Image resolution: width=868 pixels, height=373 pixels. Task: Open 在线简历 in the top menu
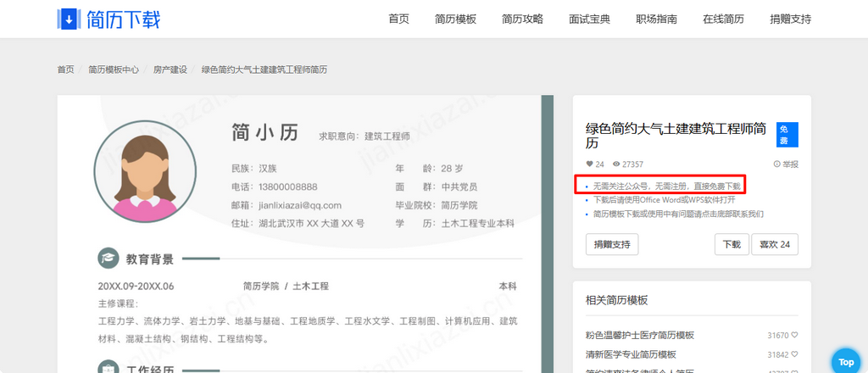[x=724, y=19]
